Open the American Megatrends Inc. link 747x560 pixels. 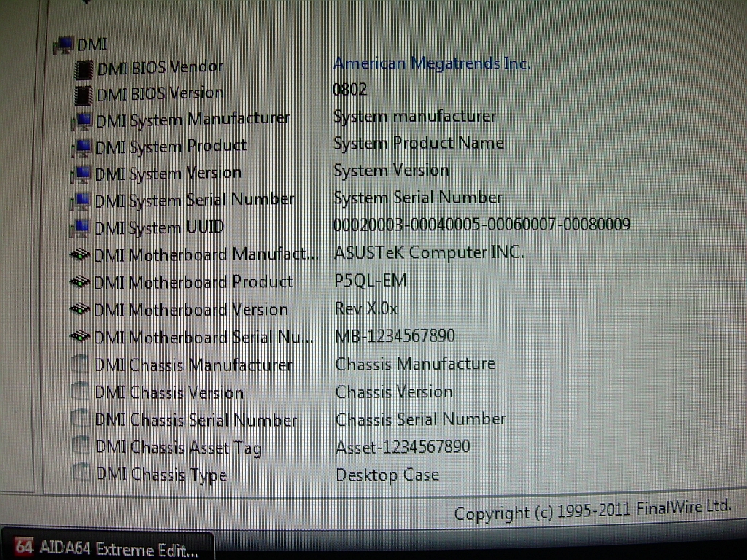tap(432, 63)
